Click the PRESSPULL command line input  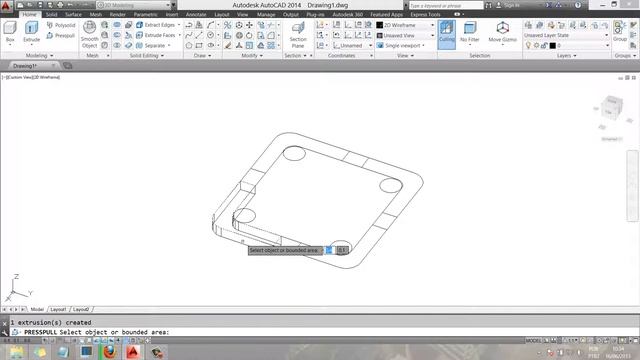click(324, 332)
